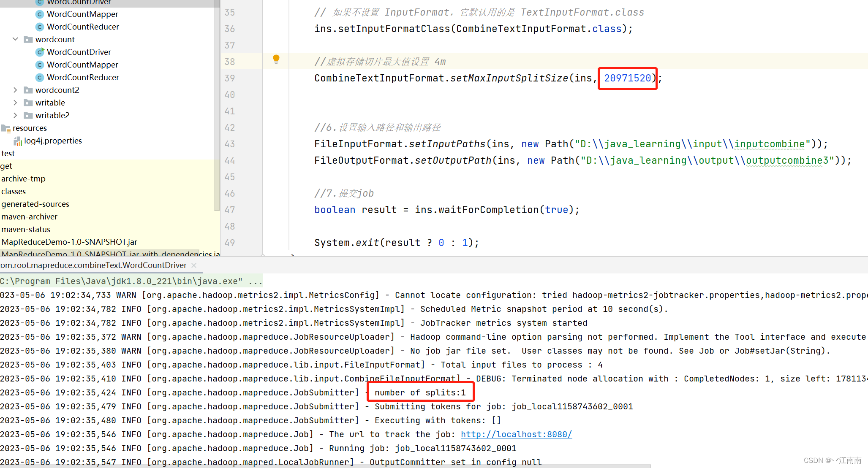Image resolution: width=868 pixels, height=468 pixels.
Task: Expand the wordcount2 package folder
Action: tap(15, 90)
